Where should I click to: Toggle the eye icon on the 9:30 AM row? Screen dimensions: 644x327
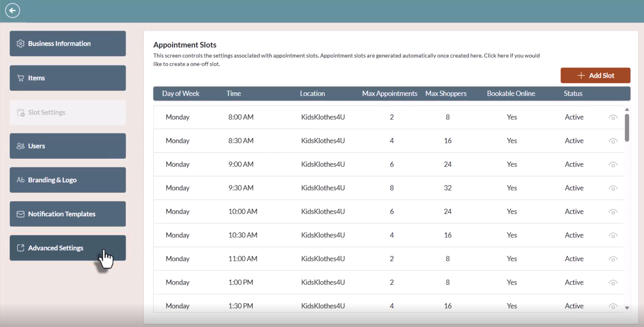click(613, 188)
